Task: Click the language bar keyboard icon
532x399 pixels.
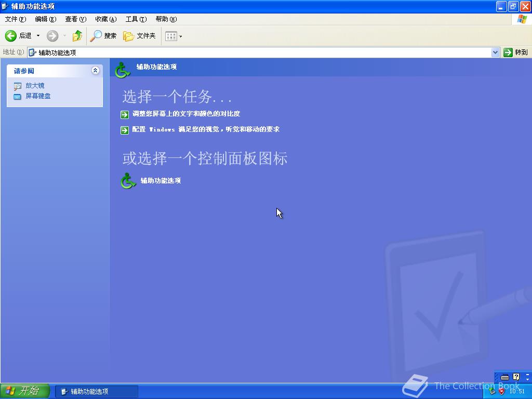Action: tap(505, 377)
